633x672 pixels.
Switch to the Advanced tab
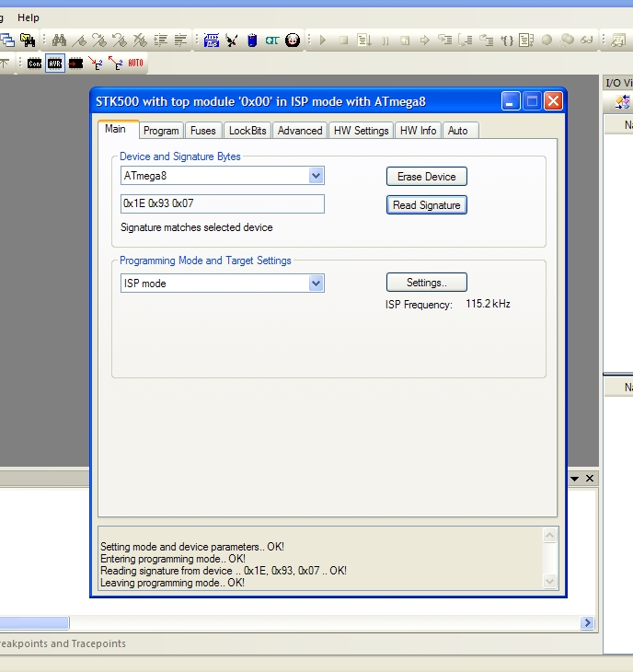click(x=300, y=131)
